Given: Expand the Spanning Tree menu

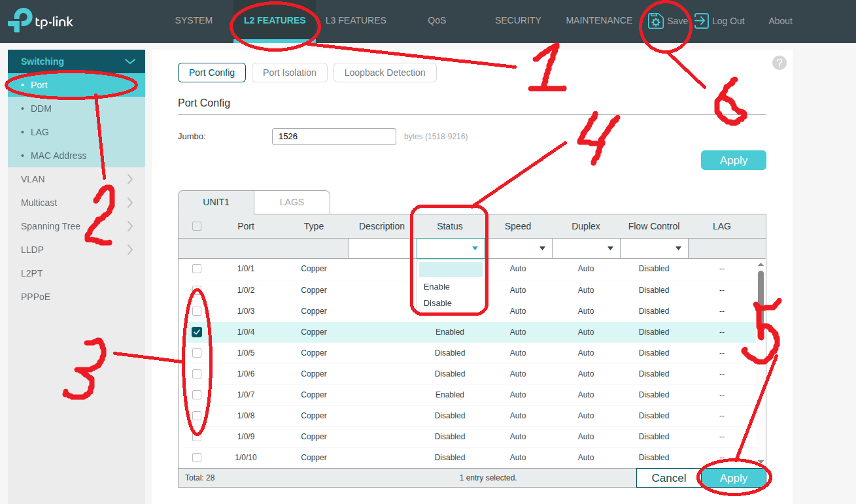Looking at the screenshot, I should point(77,226).
